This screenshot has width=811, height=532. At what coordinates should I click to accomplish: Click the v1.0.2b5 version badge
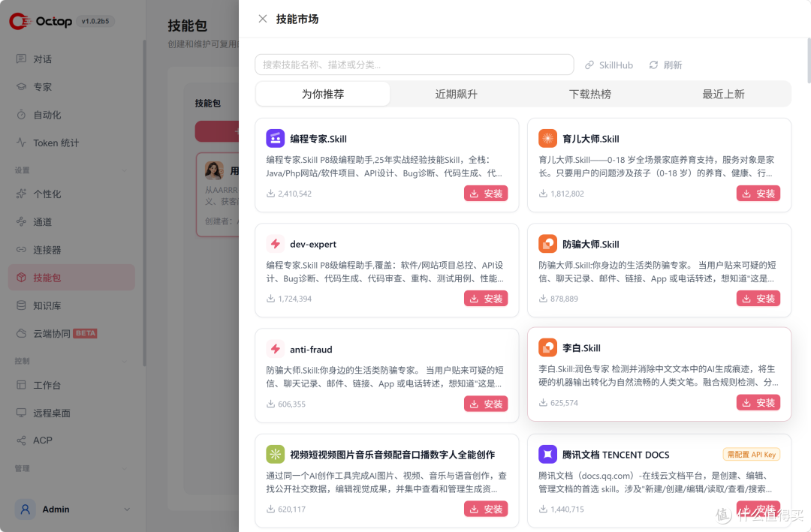point(95,21)
